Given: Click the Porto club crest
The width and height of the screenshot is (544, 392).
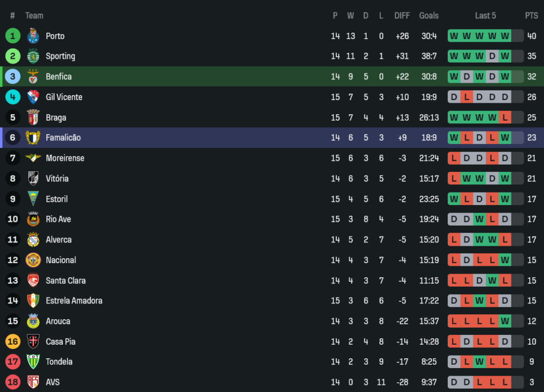Looking at the screenshot, I should (33, 36).
